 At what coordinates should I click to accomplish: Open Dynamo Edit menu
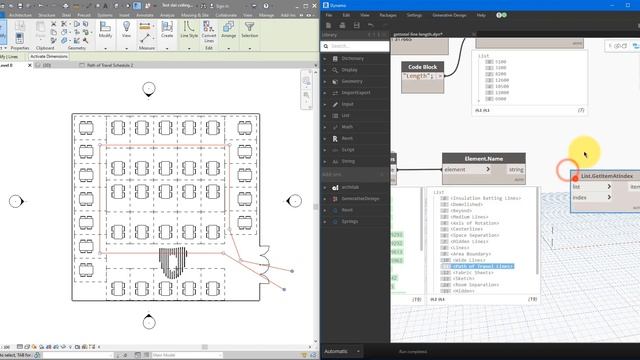346,15
